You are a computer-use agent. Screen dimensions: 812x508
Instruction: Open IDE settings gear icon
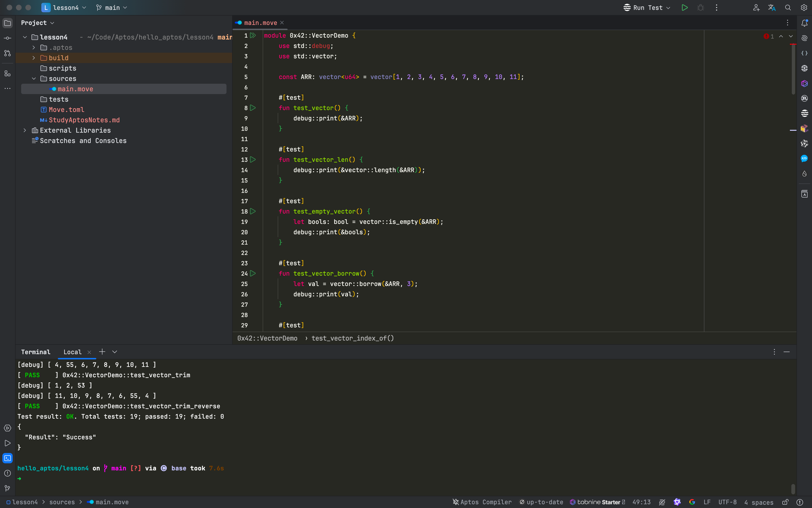(x=804, y=7)
